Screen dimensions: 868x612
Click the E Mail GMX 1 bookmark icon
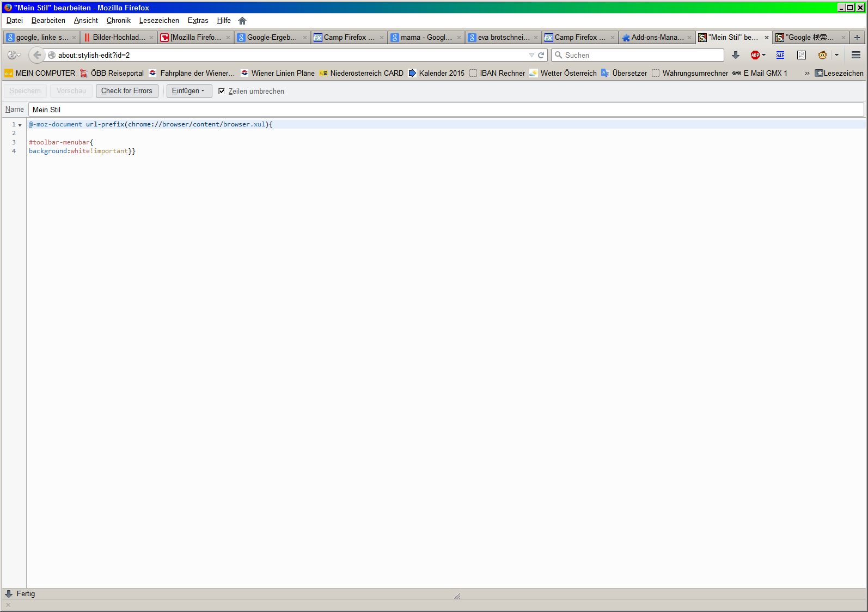pos(737,73)
